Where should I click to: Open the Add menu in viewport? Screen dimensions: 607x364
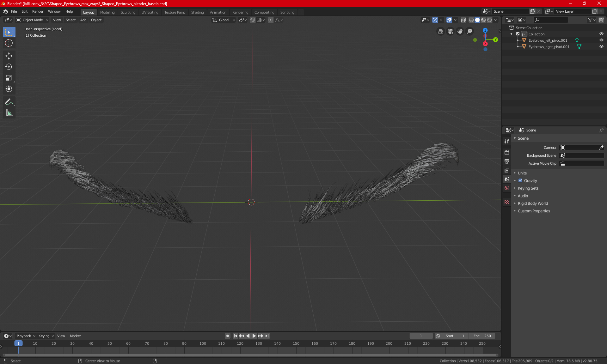click(x=83, y=20)
